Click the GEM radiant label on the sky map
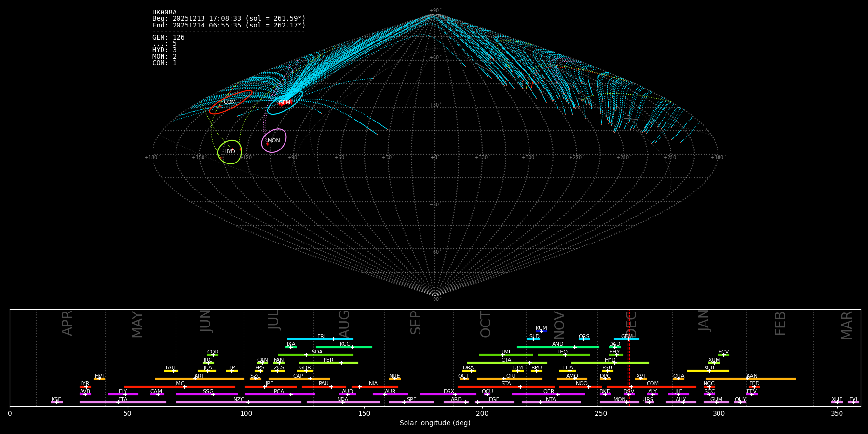868x434 pixels. point(285,103)
